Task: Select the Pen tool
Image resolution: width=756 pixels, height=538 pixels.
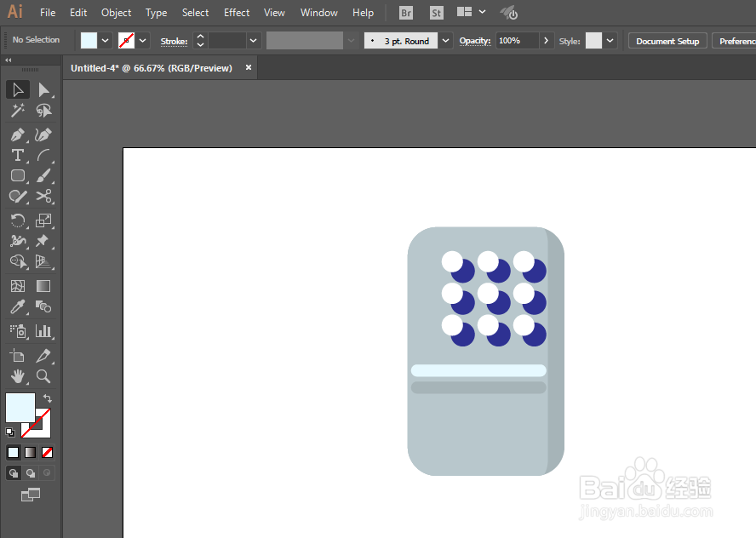Action: [18, 135]
